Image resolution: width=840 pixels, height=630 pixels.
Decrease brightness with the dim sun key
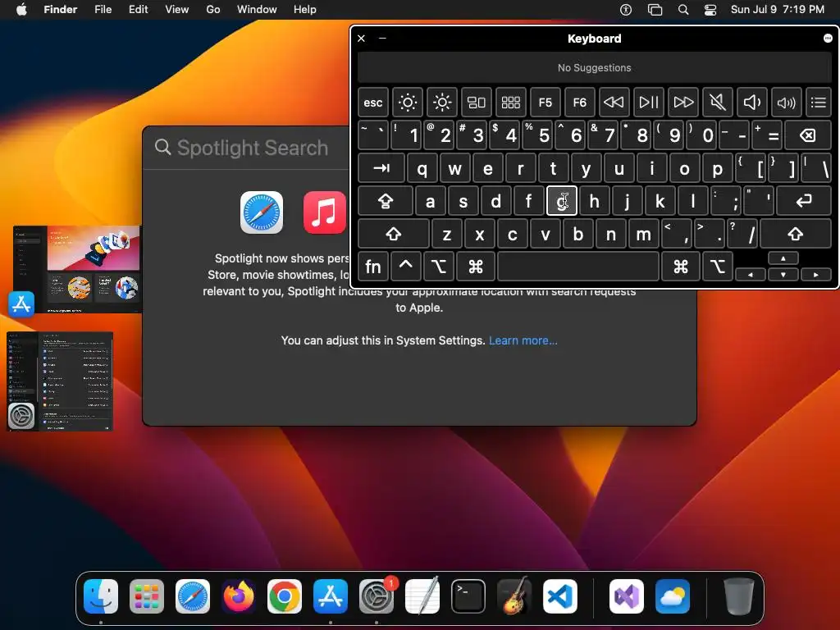[x=407, y=103]
